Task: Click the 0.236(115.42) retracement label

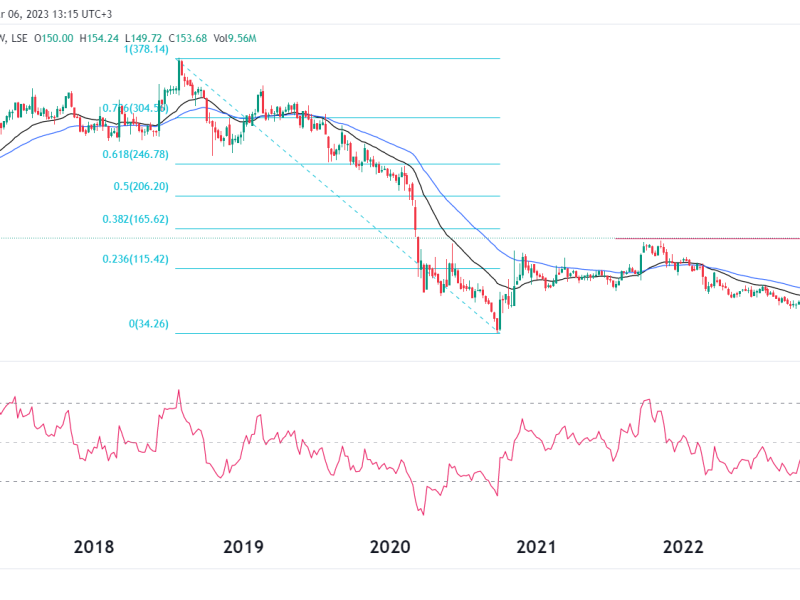Action: (x=143, y=259)
